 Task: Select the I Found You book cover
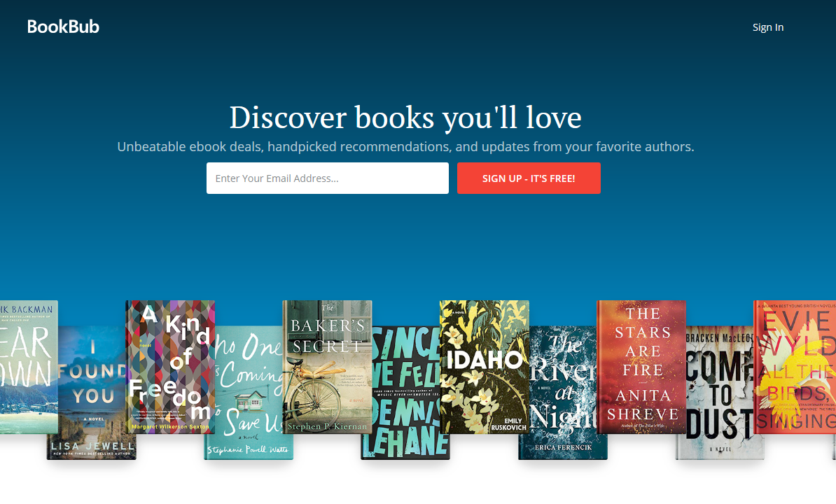(x=92, y=393)
